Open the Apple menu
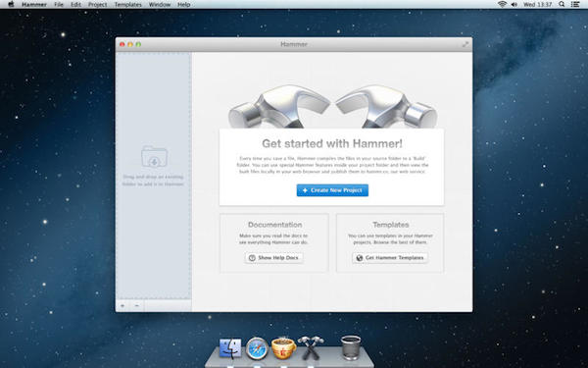Screen dimensions: 588x368 click(11, 5)
